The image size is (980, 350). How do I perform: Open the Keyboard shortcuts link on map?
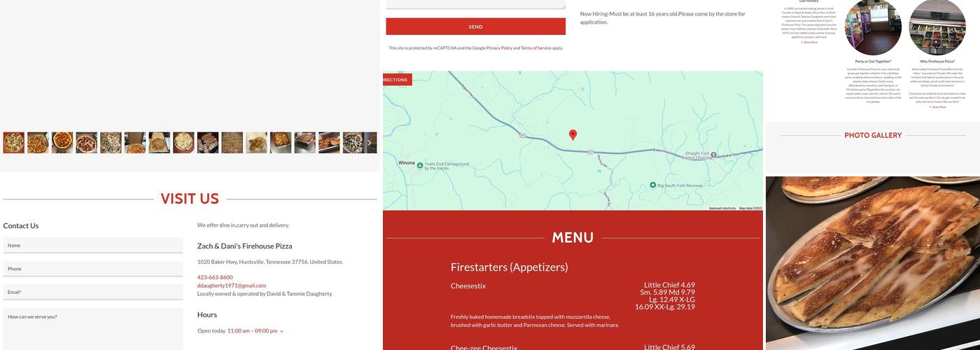(722, 208)
